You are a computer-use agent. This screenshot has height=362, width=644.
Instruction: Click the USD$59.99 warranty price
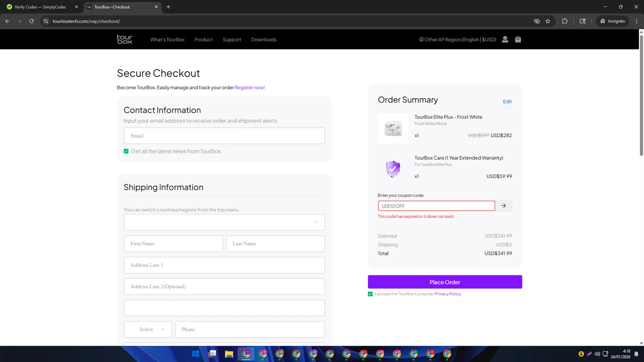coord(499,176)
